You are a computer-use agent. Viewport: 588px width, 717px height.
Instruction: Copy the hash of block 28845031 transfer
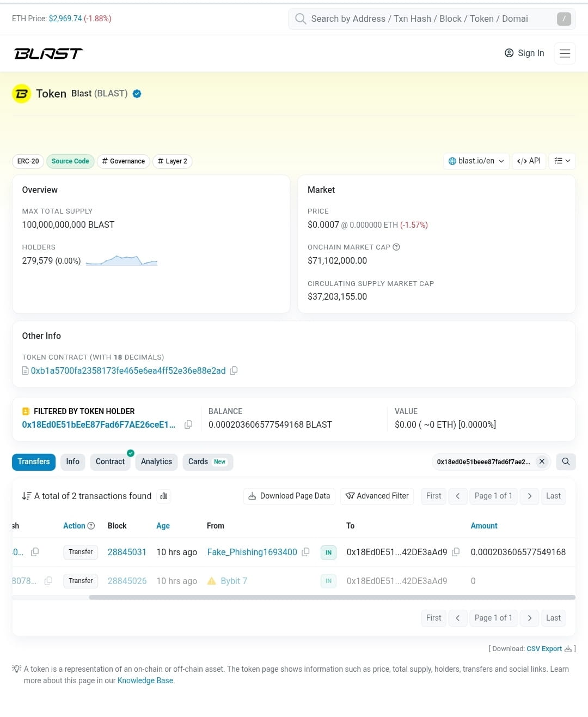(35, 552)
